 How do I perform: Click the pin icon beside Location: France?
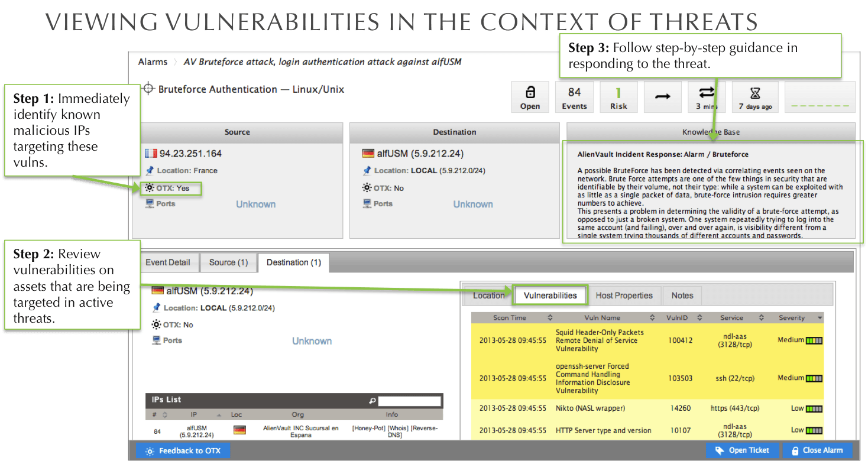(150, 171)
